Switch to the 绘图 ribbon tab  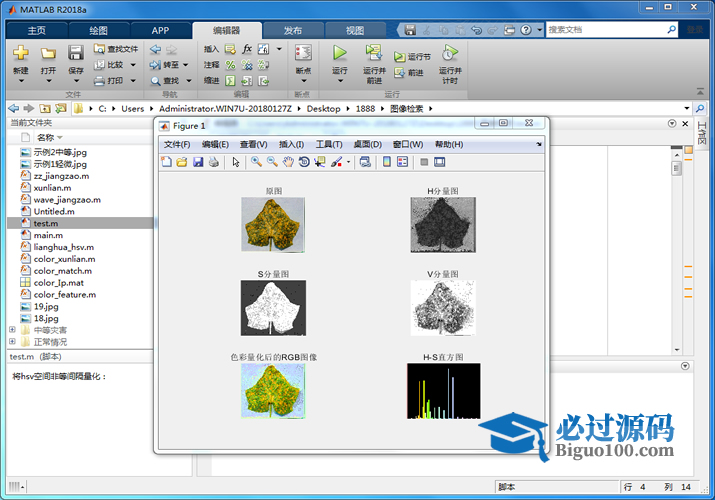pyautogui.click(x=98, y=30)
